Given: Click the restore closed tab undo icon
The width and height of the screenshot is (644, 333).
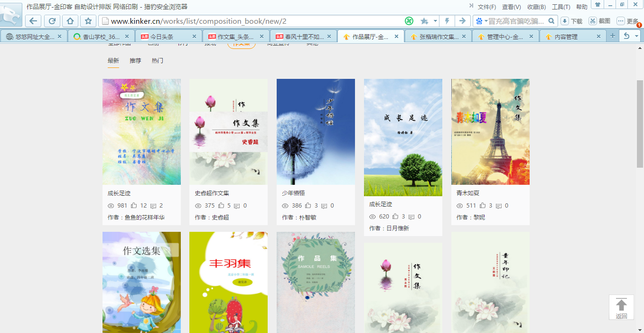Looking at the screenshot, I should point(627,36).
